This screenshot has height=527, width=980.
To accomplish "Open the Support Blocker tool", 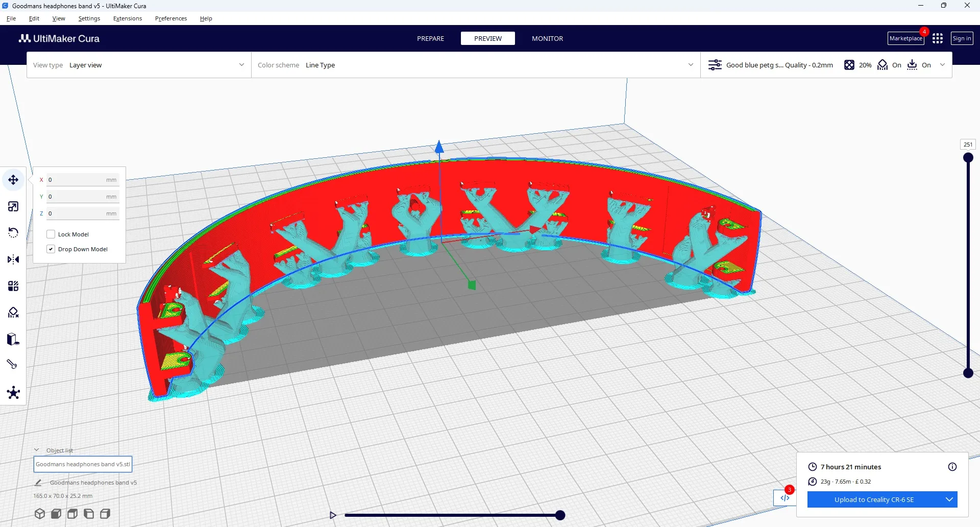I will pyautogui.click(x=13, y=313).
